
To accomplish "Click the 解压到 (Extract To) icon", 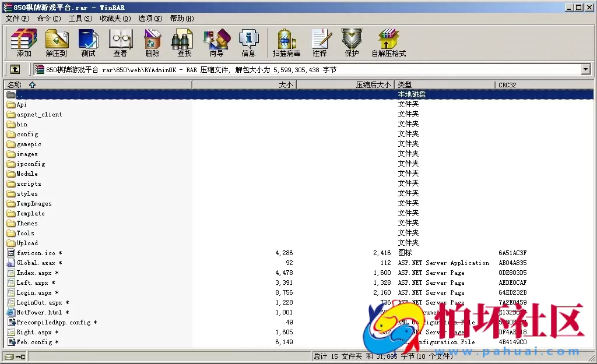I will [x=57, y=43].
